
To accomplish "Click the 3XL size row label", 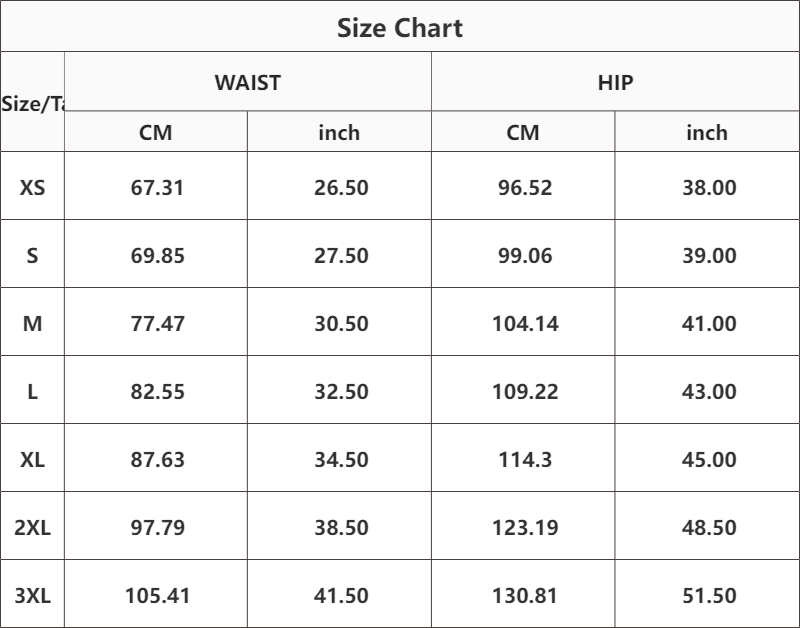I will pos(33,595).
